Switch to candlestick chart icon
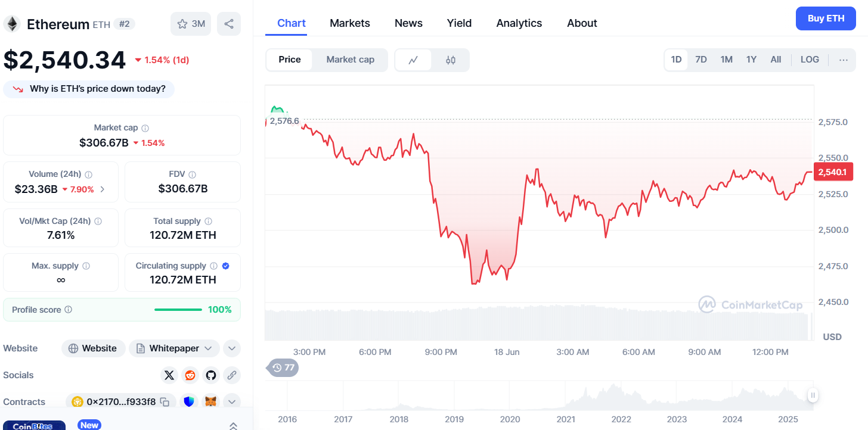868x430 pixels. point(451,60)
